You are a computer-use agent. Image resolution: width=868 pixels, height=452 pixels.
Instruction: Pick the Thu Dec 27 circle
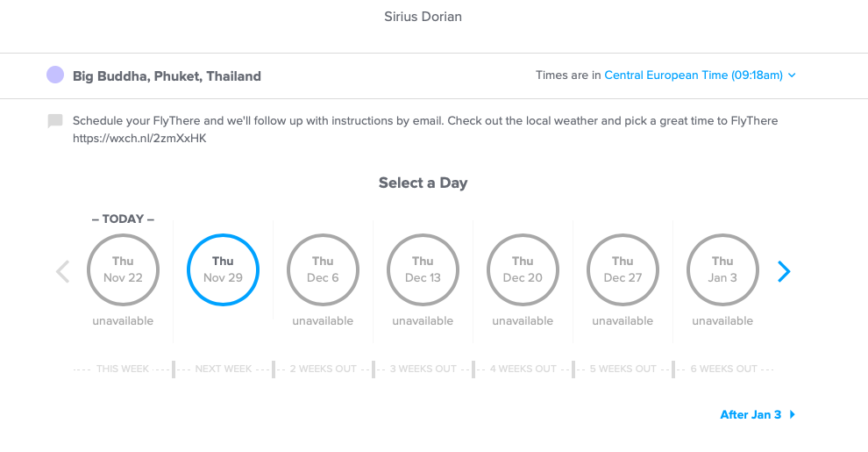(623, 269)
